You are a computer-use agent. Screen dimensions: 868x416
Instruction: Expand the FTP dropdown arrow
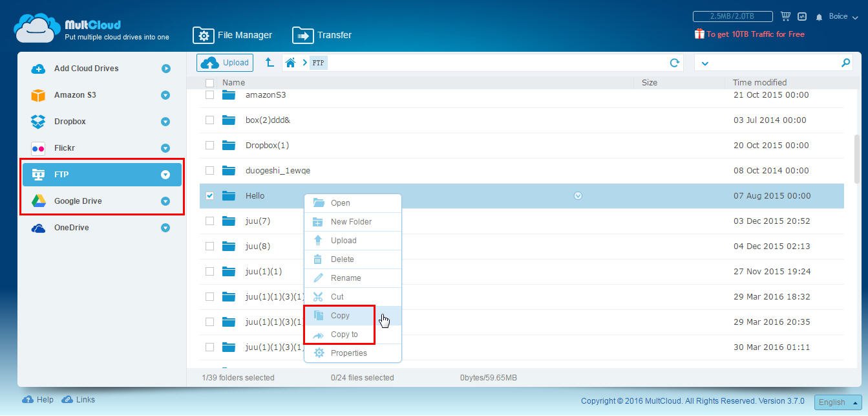165,175
